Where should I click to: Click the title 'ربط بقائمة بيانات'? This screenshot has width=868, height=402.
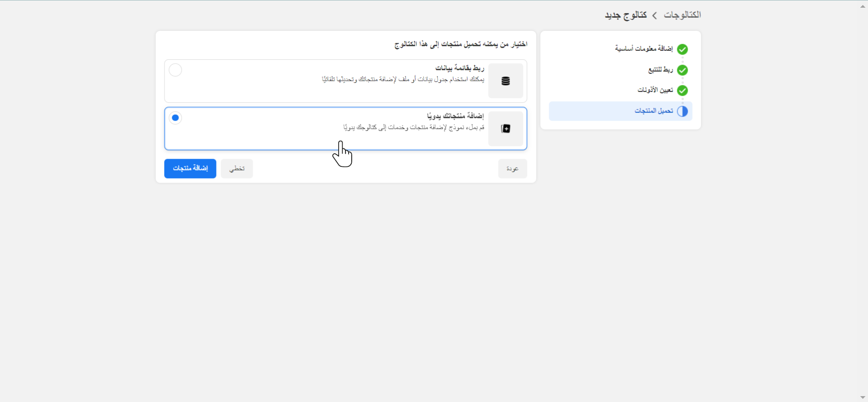[460, 68]
